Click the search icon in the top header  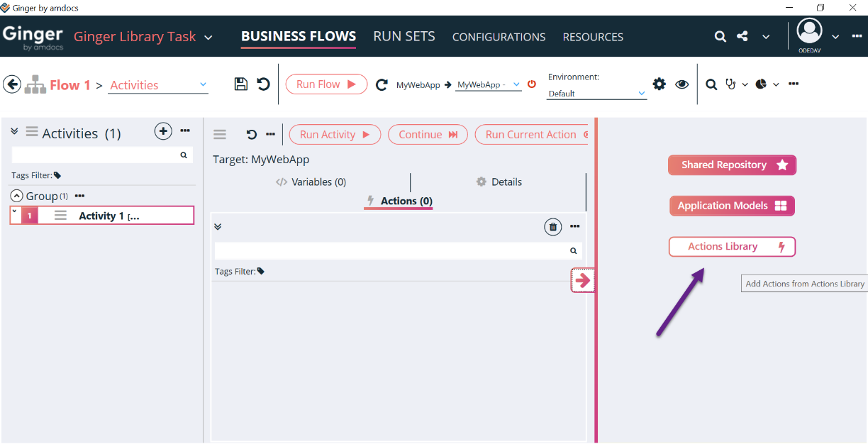coord(720,37)
